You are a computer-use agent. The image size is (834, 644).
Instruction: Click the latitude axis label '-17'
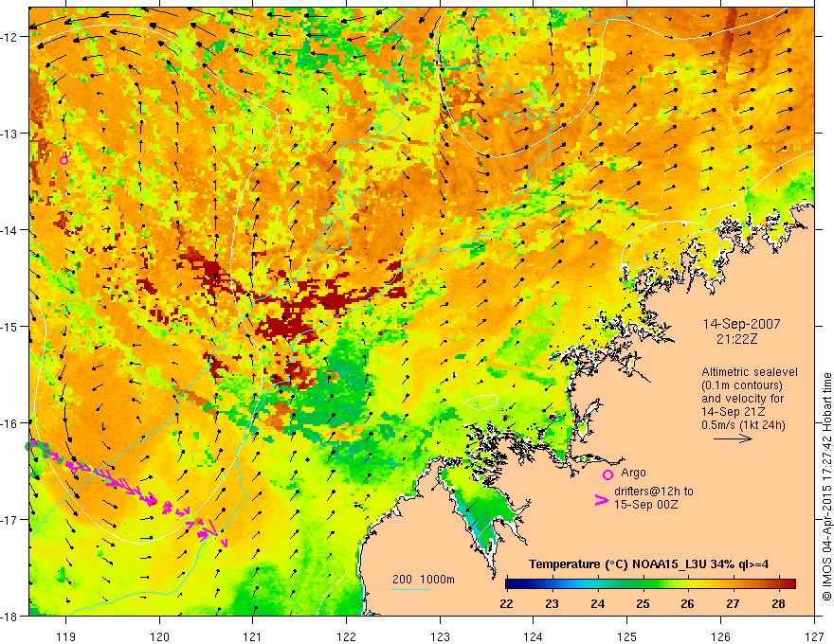(x=10, y=520)
